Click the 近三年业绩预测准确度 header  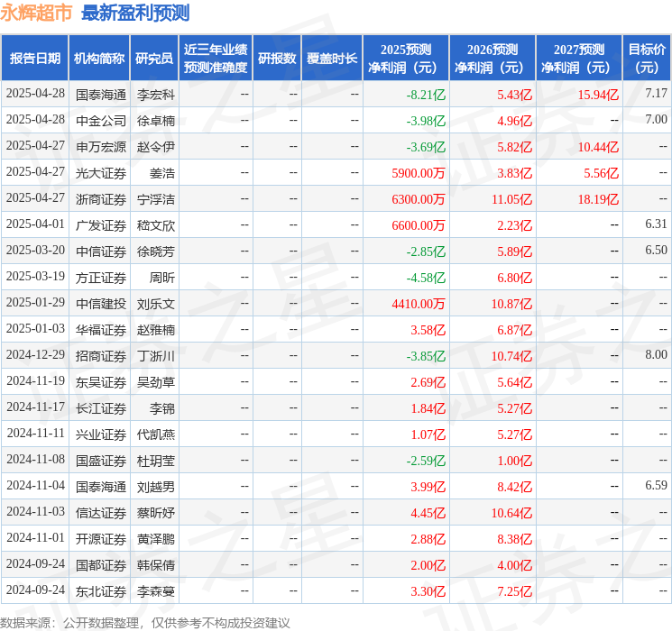pyautogui.click(x=216, y=59)
